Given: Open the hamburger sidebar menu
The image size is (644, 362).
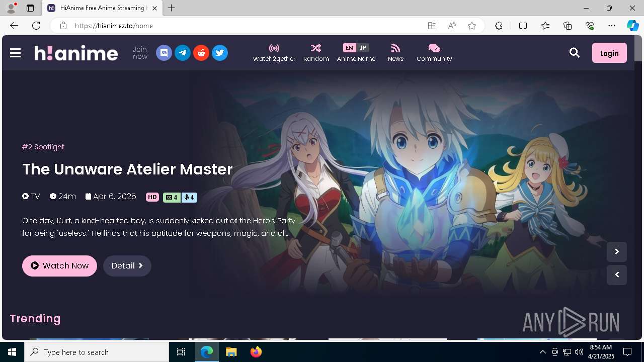Looking at the screenshot, I should (x=15, y=53).
